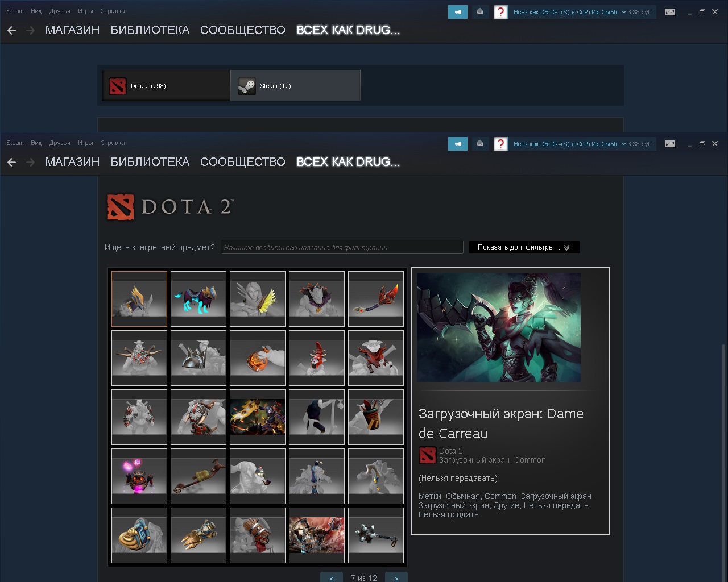Click the item name filter search field
Viewport: 728px width, 582px height.
(x=342, y=247)
